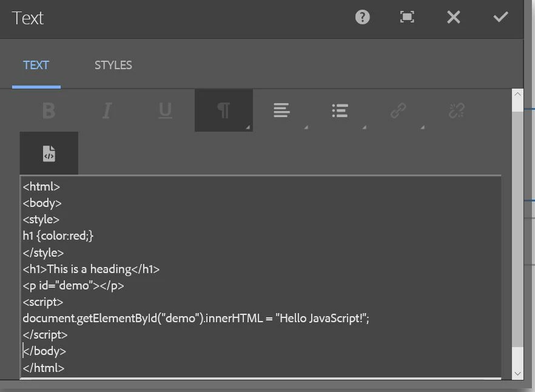Image resolution: width=535 pixels, height=392 pixels.
Task: Switch to the TEXT tab
Action: pos(36,65)
